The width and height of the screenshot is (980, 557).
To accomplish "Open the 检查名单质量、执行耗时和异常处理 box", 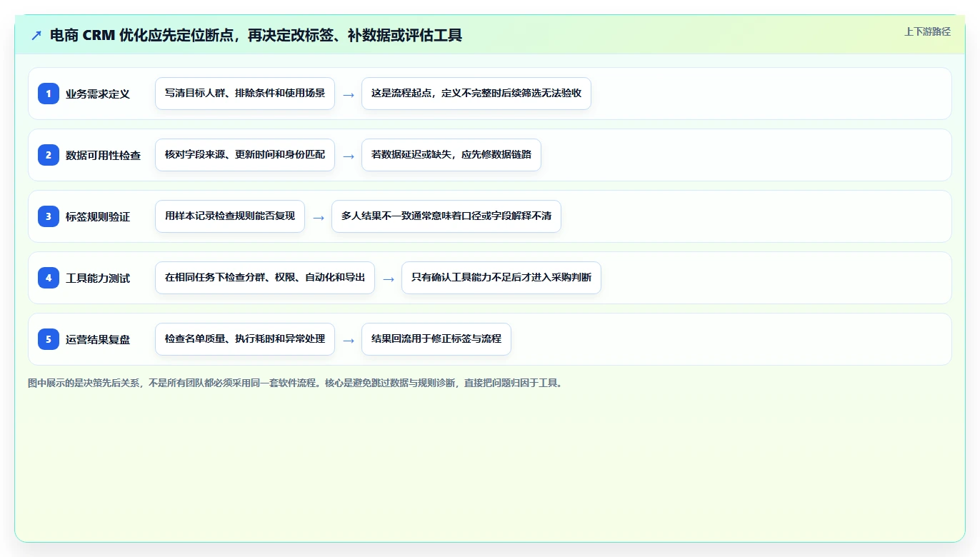I will click(245, 339).
